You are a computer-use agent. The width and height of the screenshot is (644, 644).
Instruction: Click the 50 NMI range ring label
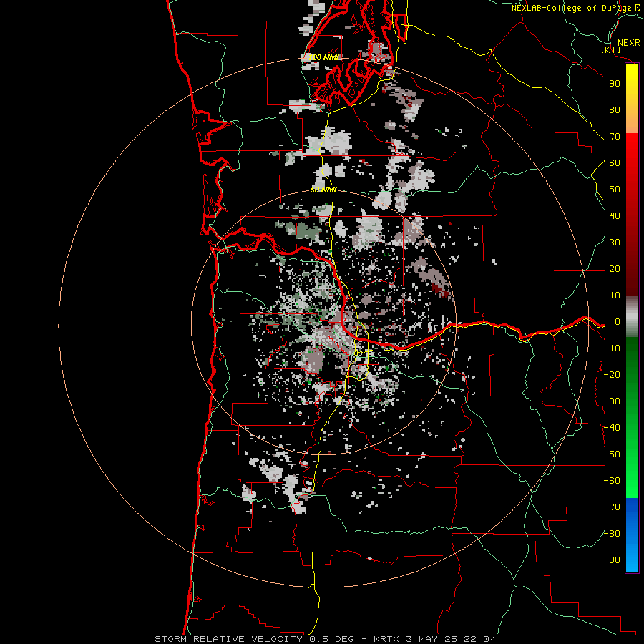(323, 190)
